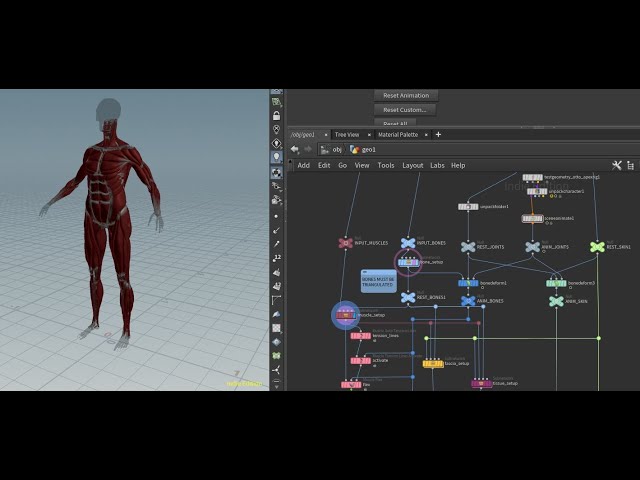Go forward with the right arrow icon
The width and height of the screenshot is (640, 480).
(308, 149)
